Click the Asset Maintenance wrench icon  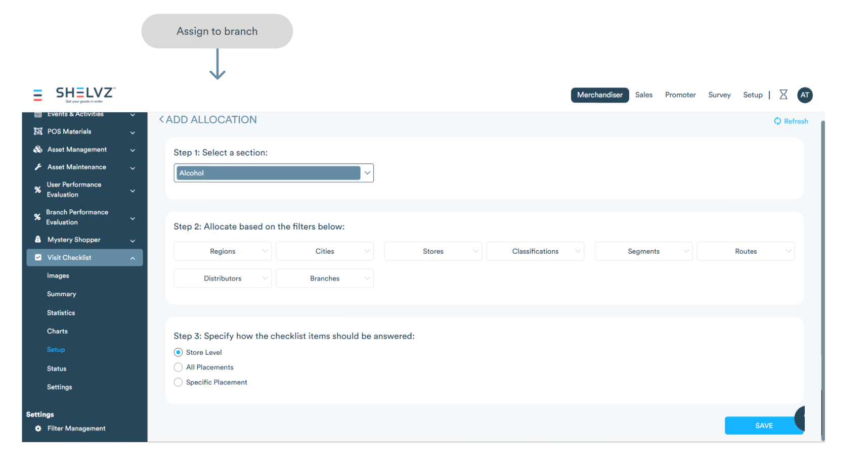tap(38, 167)
